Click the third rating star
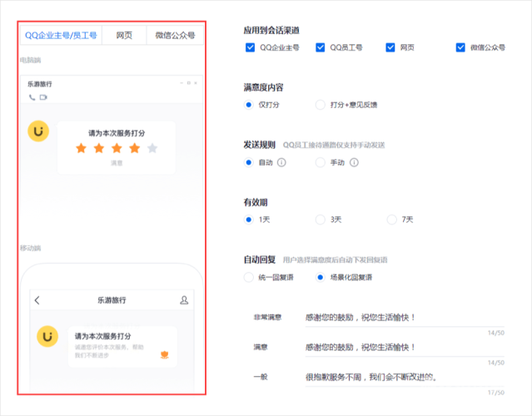 click(x=117, y=148)
